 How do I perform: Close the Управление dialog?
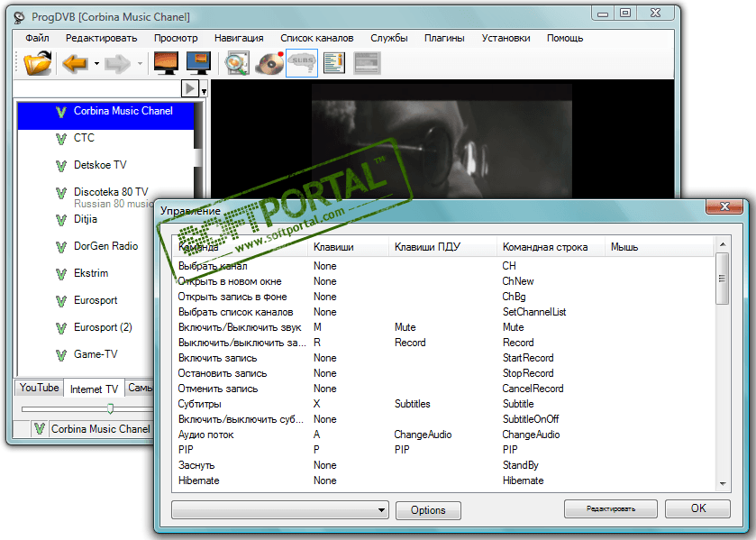coord(724,206)
